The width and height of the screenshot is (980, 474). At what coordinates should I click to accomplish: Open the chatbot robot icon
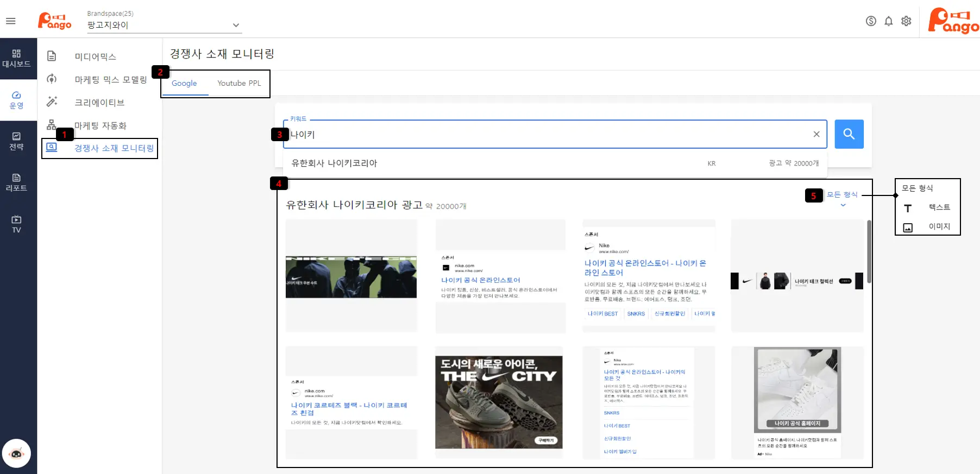click(17, 453)
